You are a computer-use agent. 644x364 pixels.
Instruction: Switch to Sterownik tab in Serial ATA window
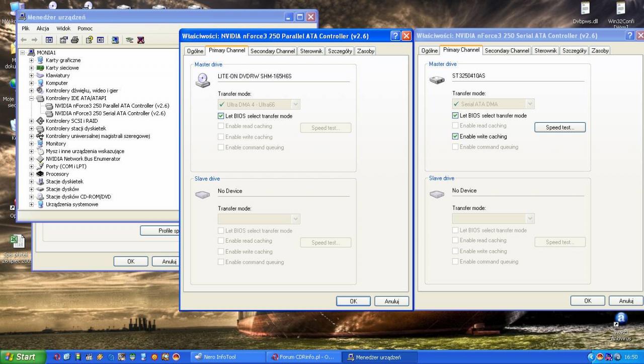pos(546,50)
